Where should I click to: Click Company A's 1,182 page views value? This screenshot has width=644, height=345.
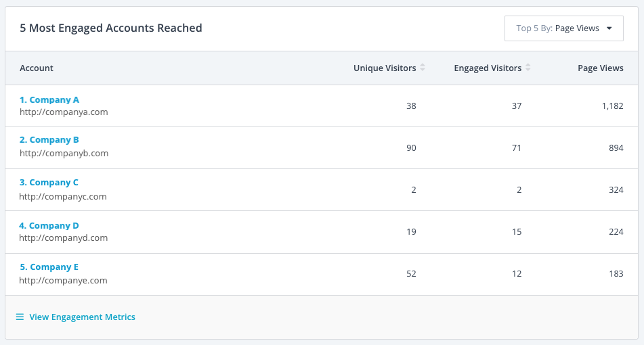coord(612,106)
